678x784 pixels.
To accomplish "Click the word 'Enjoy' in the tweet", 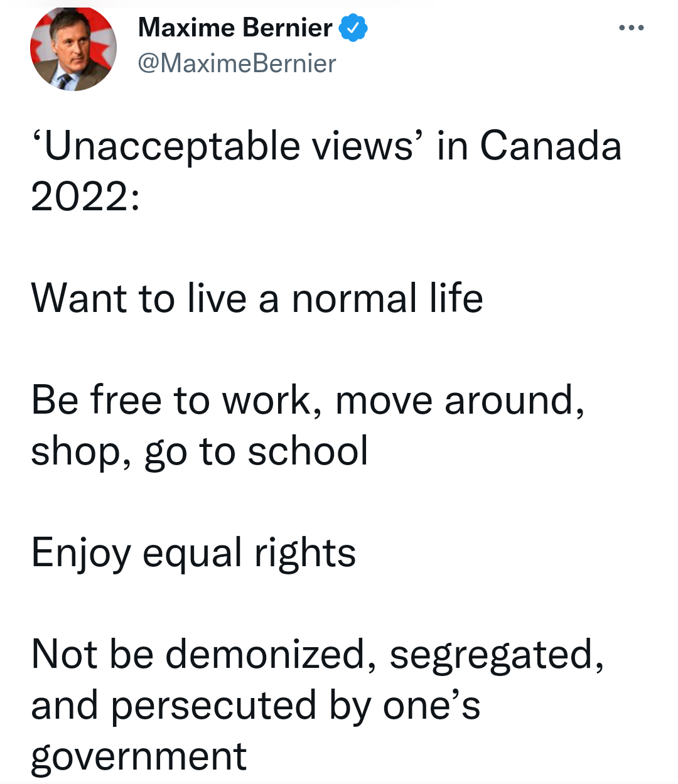I will tap(80, 553).
